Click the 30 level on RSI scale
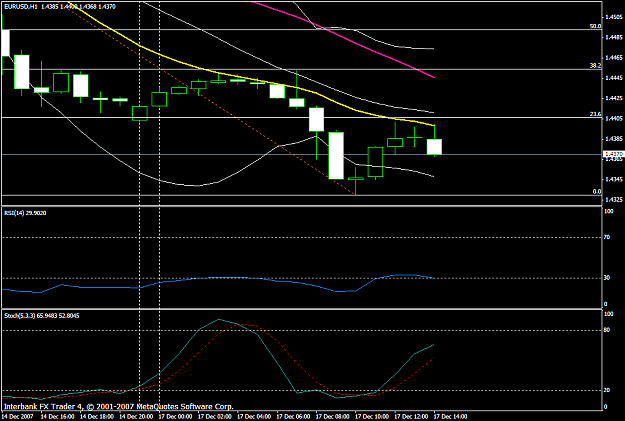 pyautogui.click(x=607, y=277)
